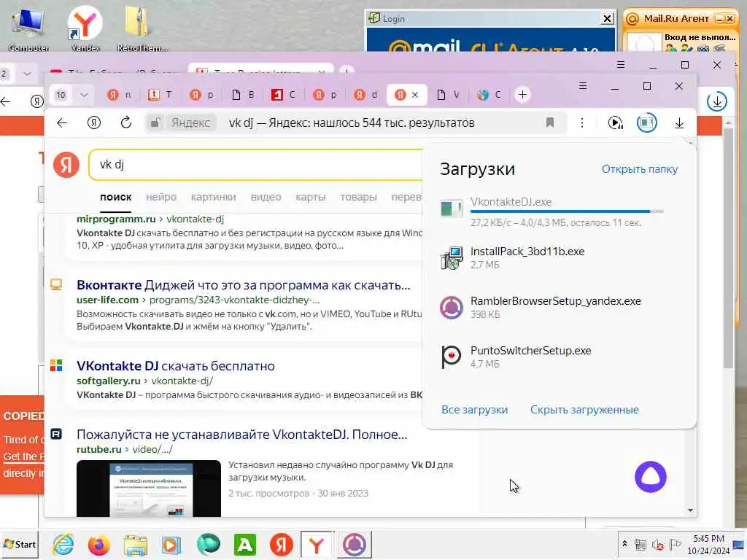Screen dimensions: 747x560
Task: Select the карты search category
Action: click(310, 197)
